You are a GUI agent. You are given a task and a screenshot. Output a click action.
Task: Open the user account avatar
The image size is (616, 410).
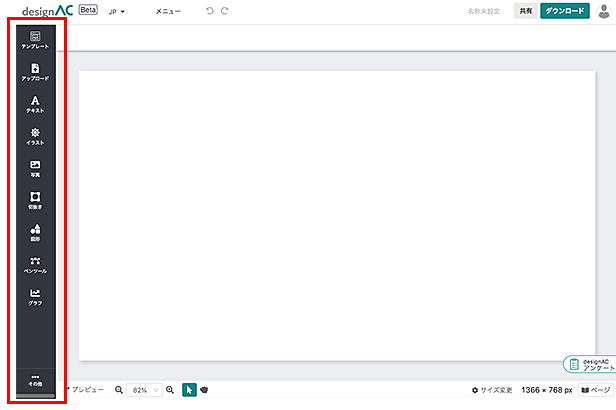tap(604, 11)
